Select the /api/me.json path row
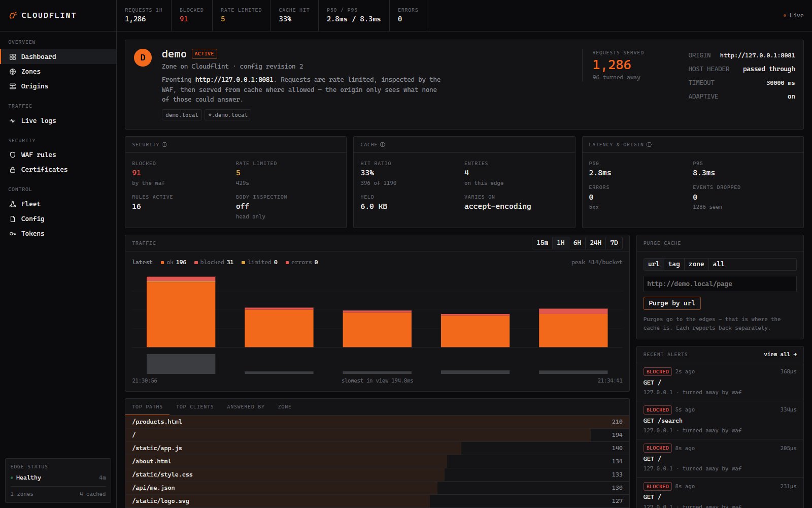 377,488
